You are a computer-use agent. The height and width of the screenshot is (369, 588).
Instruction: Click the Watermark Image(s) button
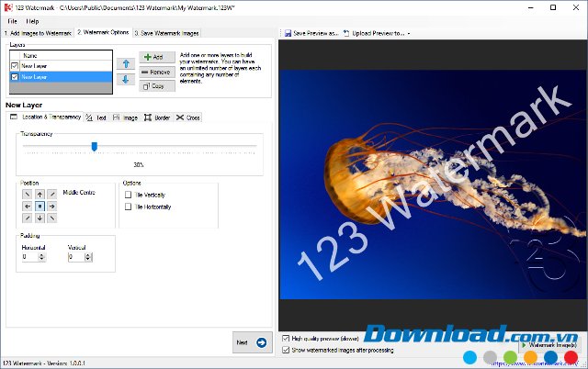[x=549, y=345]
